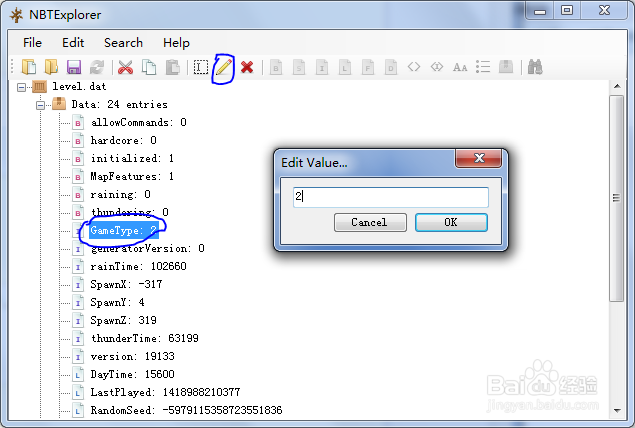
Task: Click the Refresh toolbar icon
Action: point(97,67)
